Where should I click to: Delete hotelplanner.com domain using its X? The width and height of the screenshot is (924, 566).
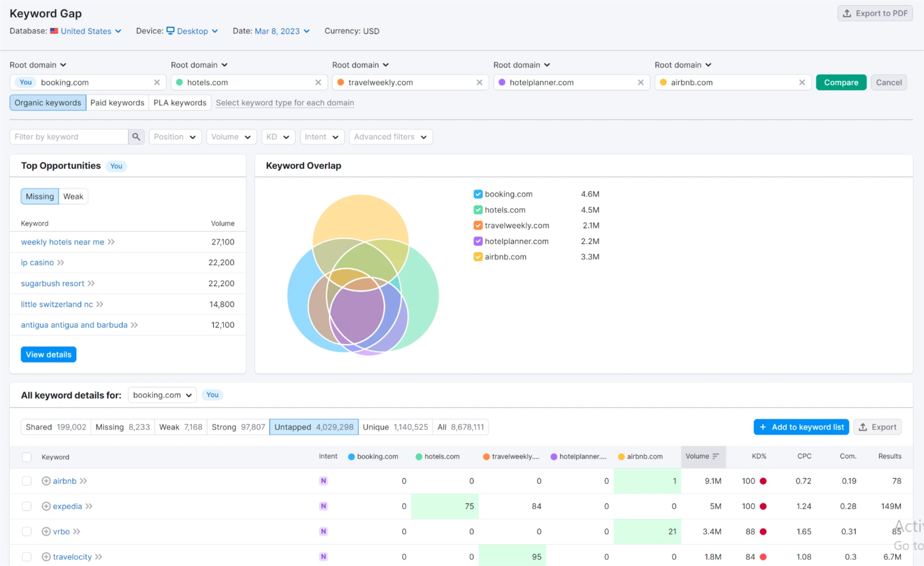tap(641, 82)
